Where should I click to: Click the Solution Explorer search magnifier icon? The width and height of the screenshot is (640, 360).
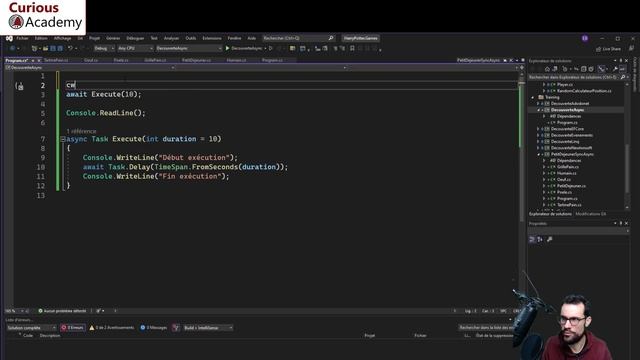tap(622, 77)
